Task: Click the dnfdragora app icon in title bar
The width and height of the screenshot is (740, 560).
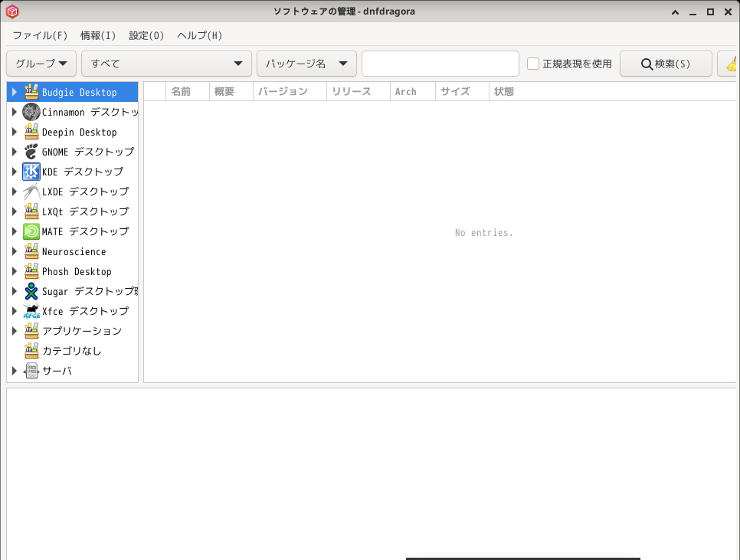Action: coord(12,11)
